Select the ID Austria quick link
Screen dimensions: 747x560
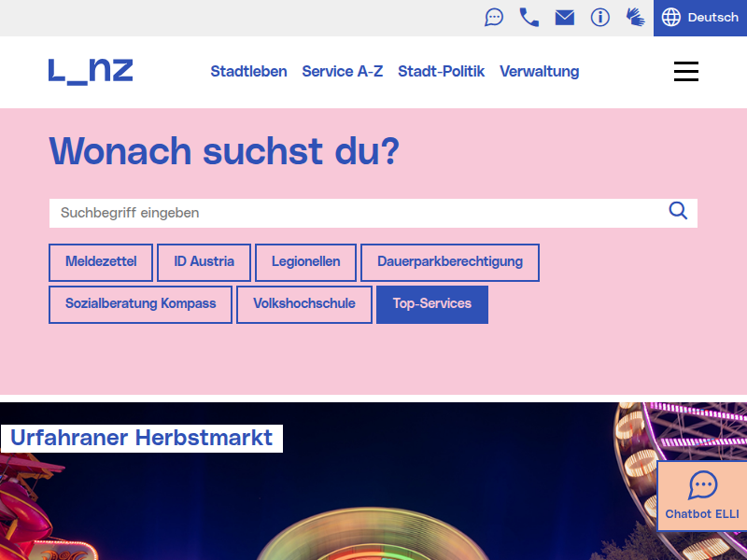[204, 262]
